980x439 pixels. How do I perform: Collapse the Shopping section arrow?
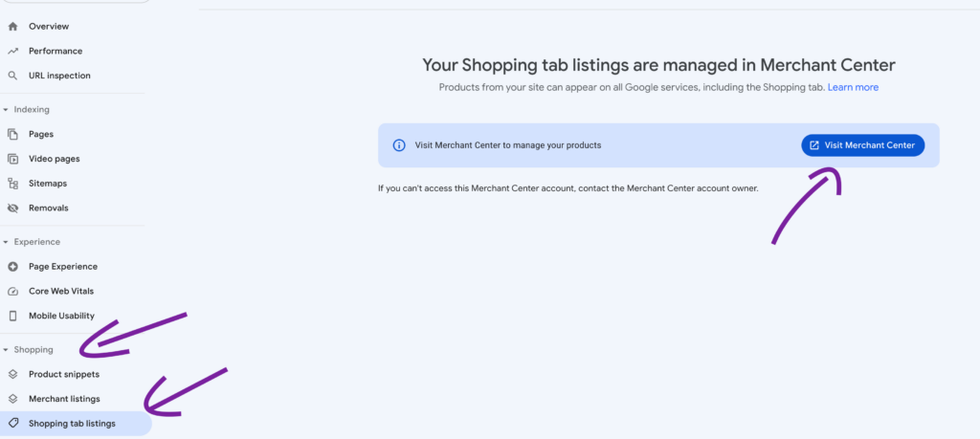[6, 350]
